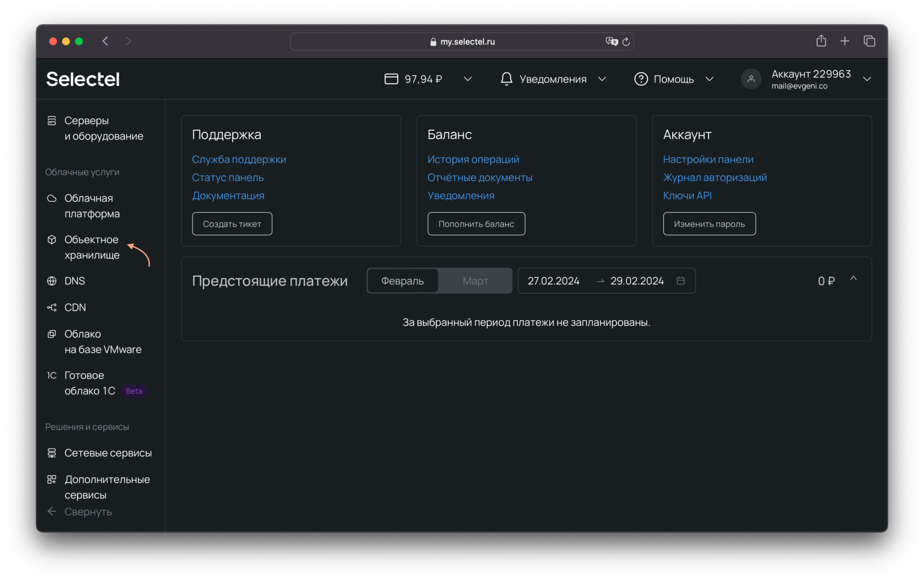Reload the page in Safari
The height and width of the screenshot is (580, 924).
click(x=626, y=42)
